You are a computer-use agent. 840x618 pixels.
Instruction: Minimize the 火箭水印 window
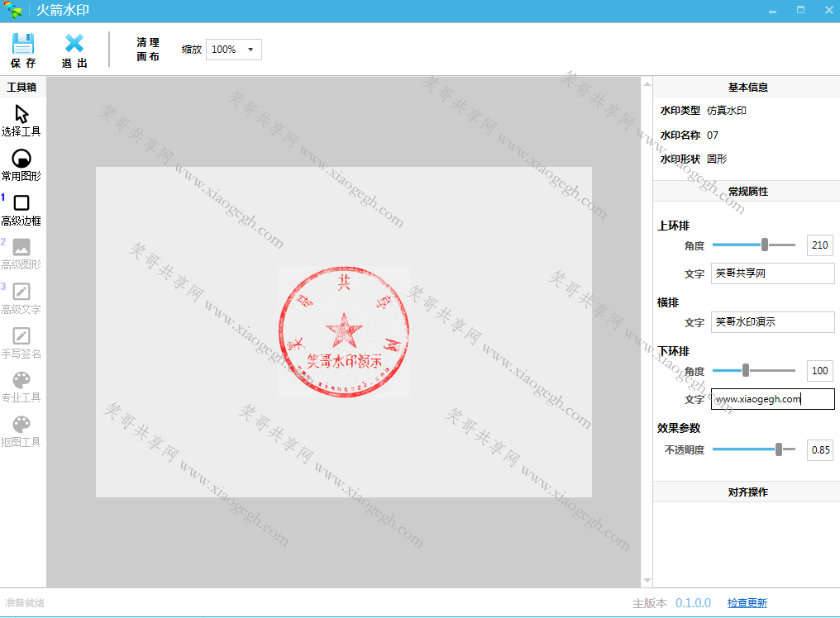click(772, 10)
